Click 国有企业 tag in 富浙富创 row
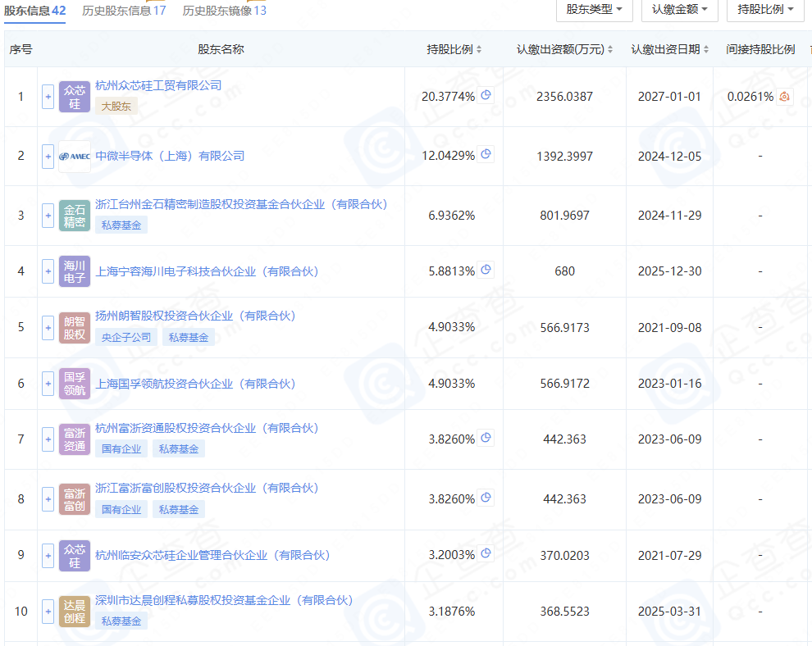Image resolution: width=812 pixels, height=646 pixels. (121, 509)
